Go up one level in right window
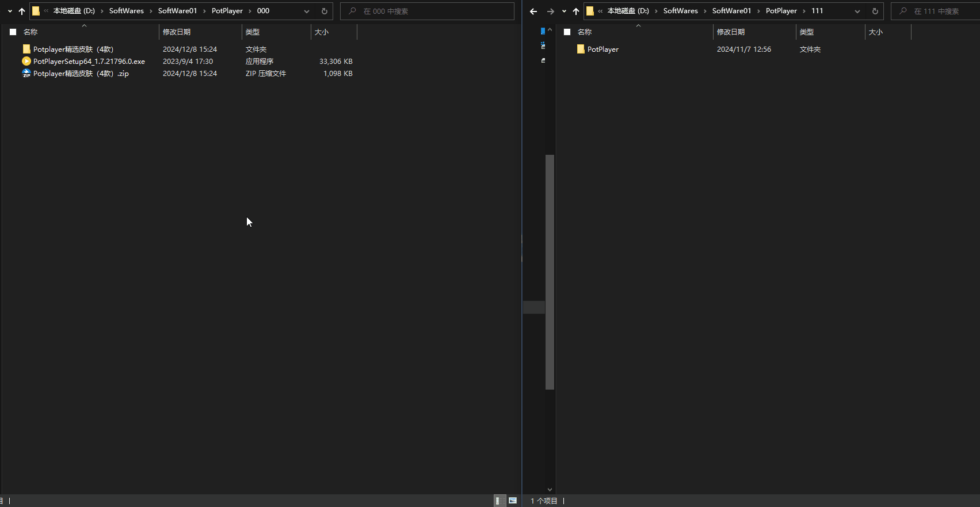The height and width of the screenshot is (507, 980). (576, 11)
